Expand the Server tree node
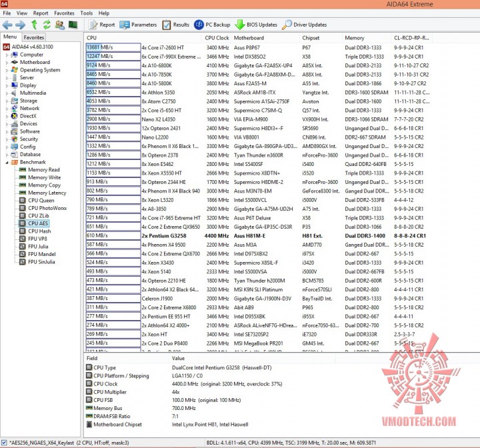 point(7,78)
